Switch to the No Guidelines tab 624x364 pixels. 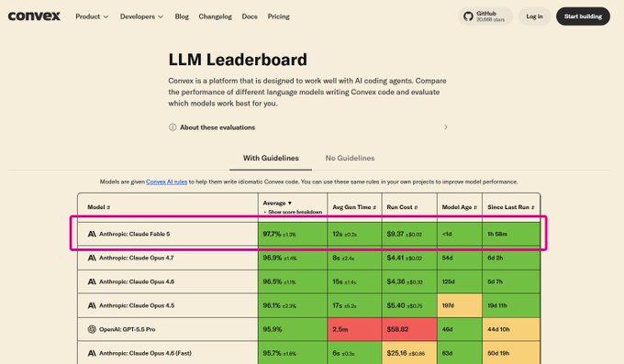click(x=350, y=158)
